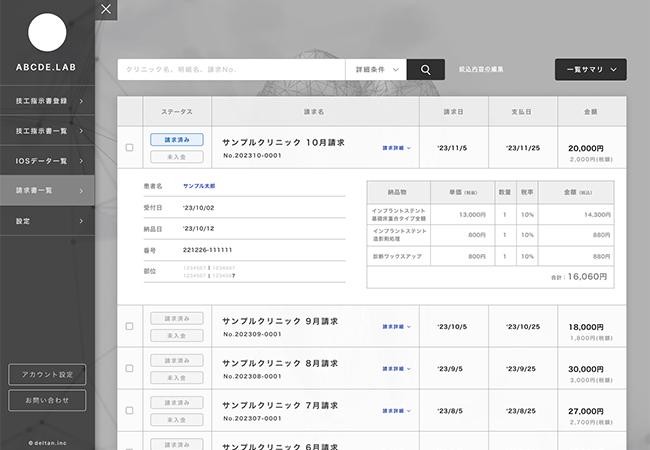The height and width of the screenshot is (450, 650).
Task: Open 設定 menu item
Action: click(x=47, y=221)
